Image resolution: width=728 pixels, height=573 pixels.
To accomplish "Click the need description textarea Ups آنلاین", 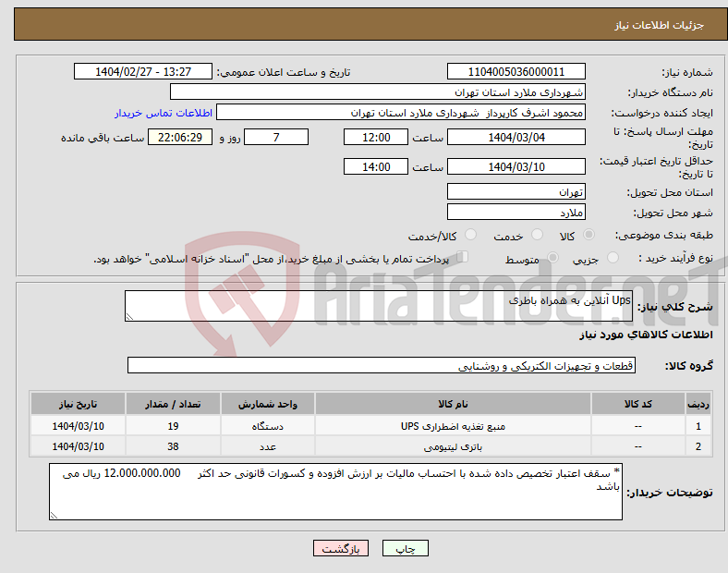I will coord(379,306).
